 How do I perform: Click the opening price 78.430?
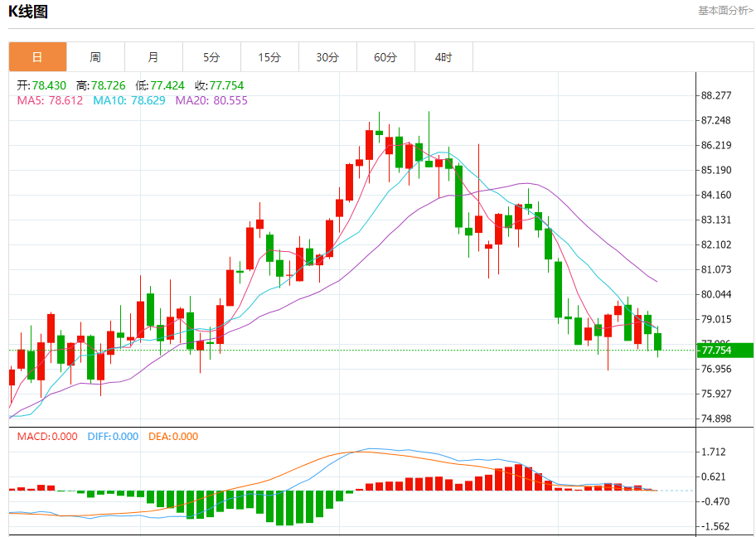49,86
